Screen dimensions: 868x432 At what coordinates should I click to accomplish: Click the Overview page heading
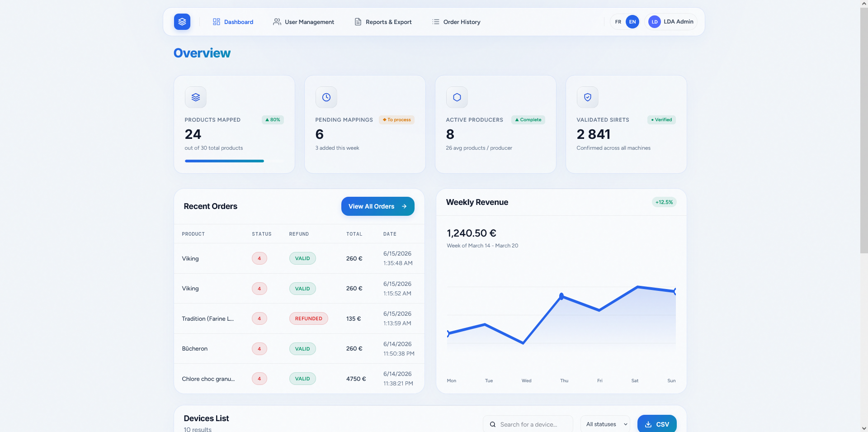pyautogui.click(x=202, y=53)
